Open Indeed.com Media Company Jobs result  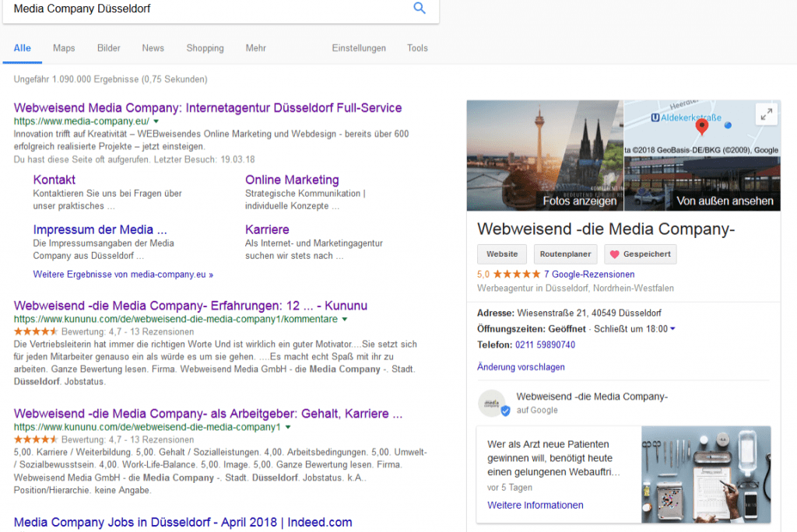point(182,523)
